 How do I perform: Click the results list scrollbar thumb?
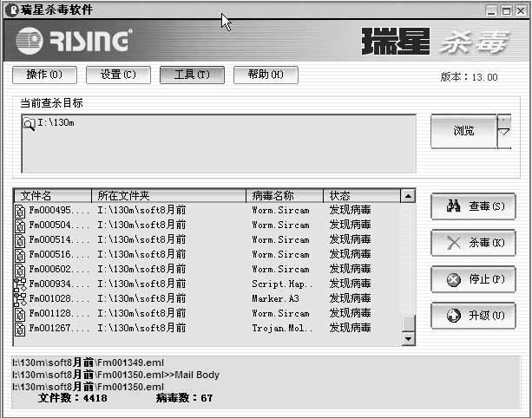click(408, 323)
